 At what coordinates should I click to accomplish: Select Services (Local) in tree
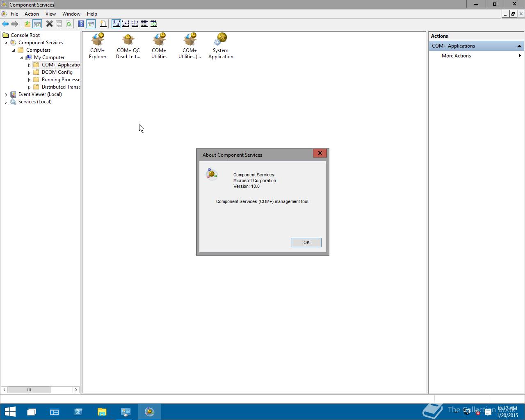35,102
